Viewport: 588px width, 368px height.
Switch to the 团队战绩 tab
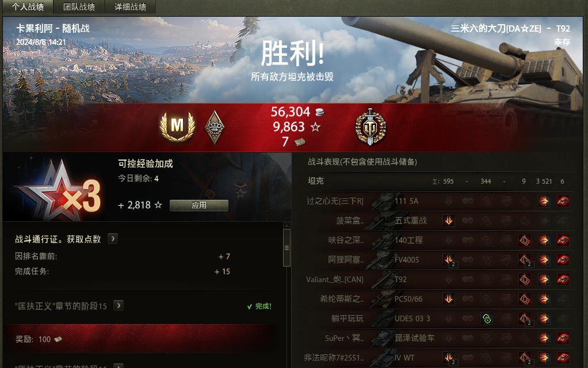(x=79, y=7)
